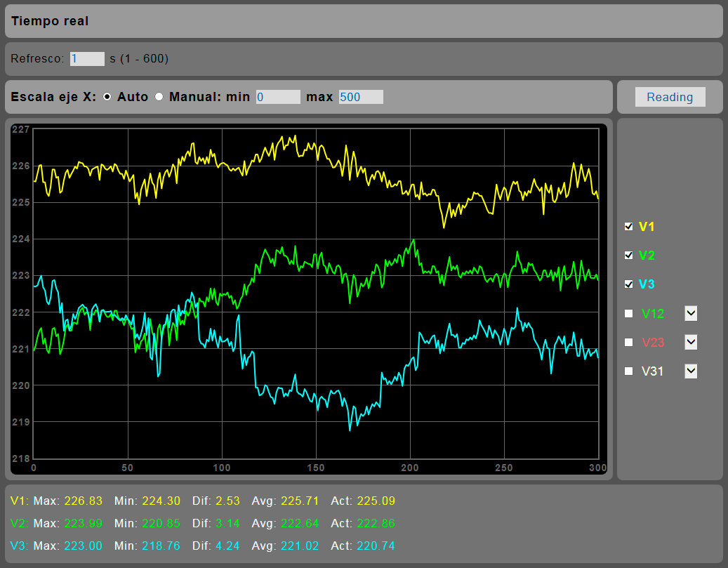Click the V2 Act value 222.86
This screenshot has height=568, width=728.
[376, 523]
